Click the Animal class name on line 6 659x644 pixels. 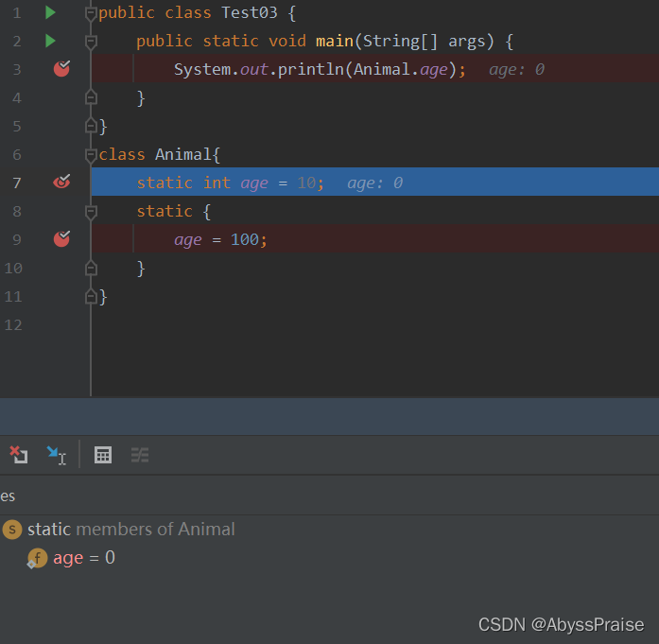point(183,154)
